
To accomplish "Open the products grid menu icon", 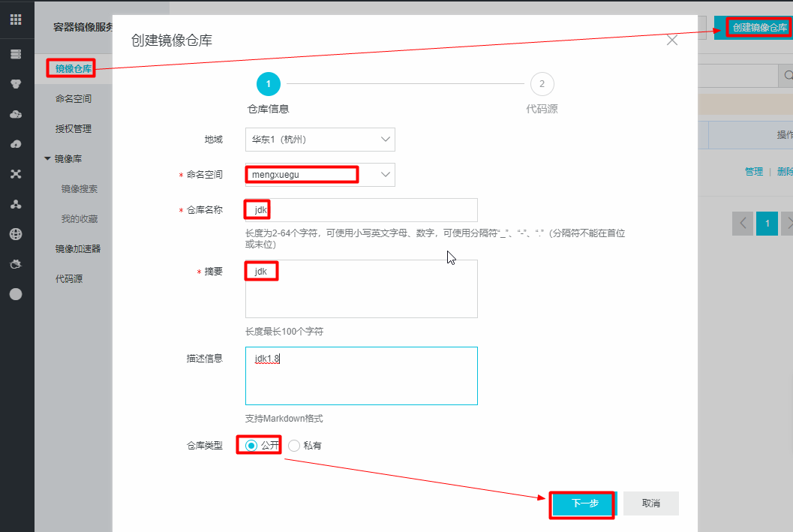I will point(16,20).
